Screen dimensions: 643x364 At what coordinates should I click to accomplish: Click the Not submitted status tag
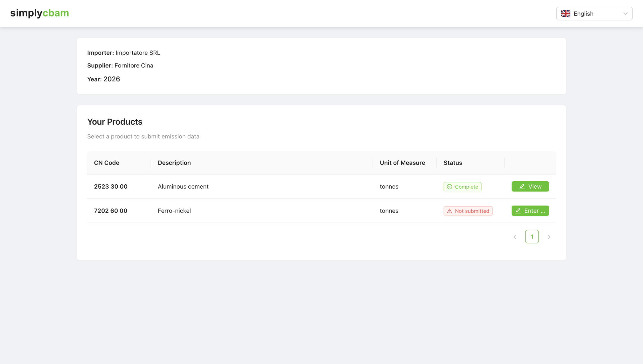[x=468, y=211]
